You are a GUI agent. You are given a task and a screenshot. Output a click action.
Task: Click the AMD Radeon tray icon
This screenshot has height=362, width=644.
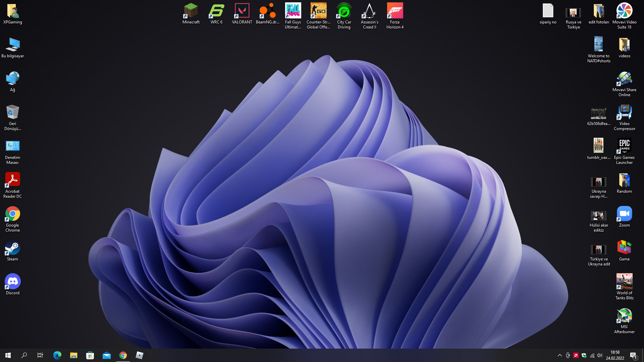tap(576, 355)
